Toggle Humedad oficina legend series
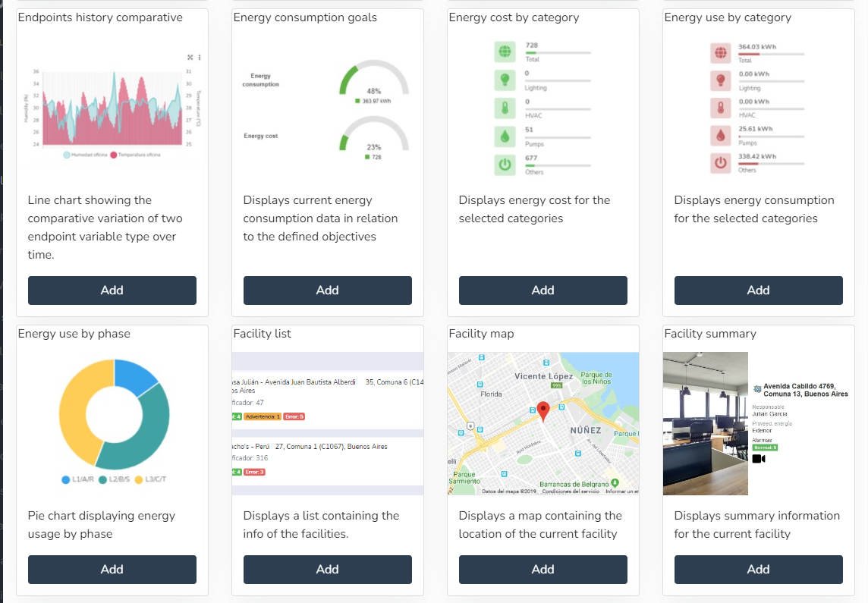This screenshot has width=868, height=603. pos(86,155)
